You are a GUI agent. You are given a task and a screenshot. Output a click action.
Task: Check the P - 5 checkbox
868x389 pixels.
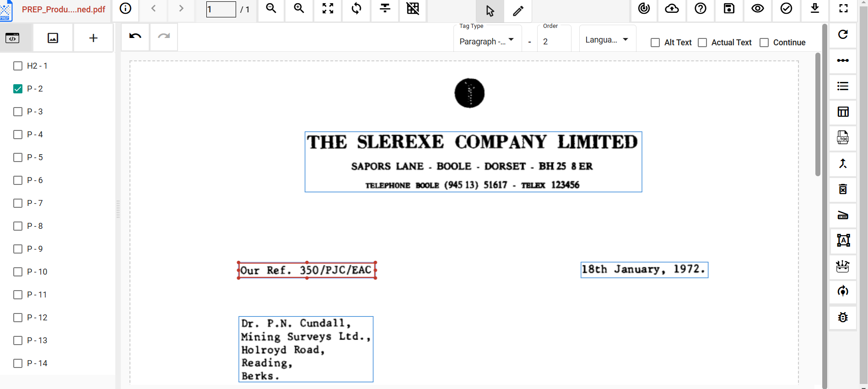[18, 157]
